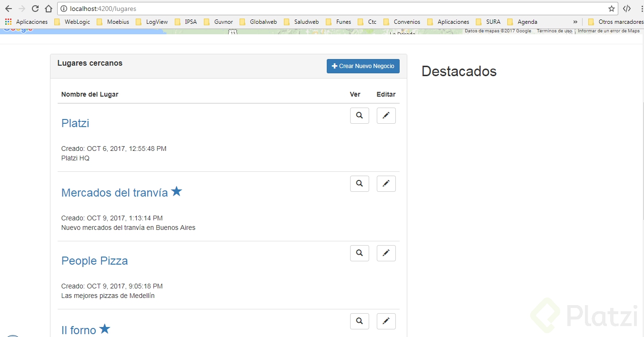644x337 pixels.
Task: Click Las mejores pizzas de Medellín text
Action: (x=108, y=296)
